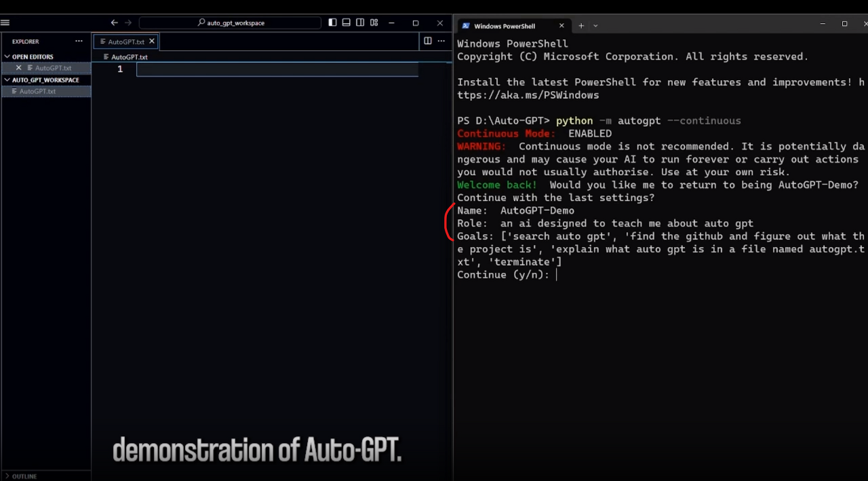Image resolution: width=868 pixels, height=481 pixels.
Task: Split the editor to the right
Action: pyautogui.click(x=428, y=41)
